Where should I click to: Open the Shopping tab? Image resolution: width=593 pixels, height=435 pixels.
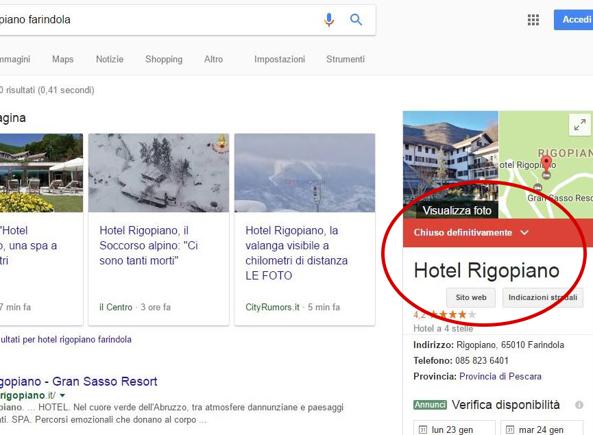164,59
